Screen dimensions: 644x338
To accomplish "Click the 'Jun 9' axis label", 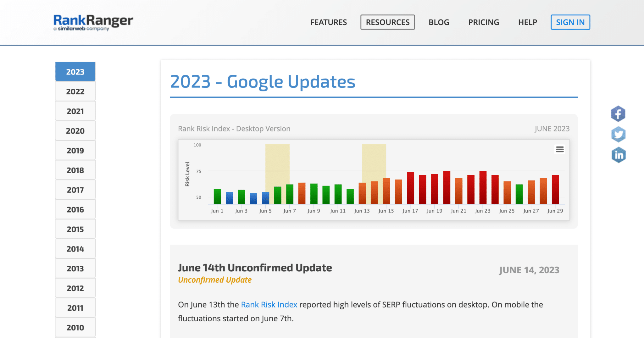I will 314,211.
